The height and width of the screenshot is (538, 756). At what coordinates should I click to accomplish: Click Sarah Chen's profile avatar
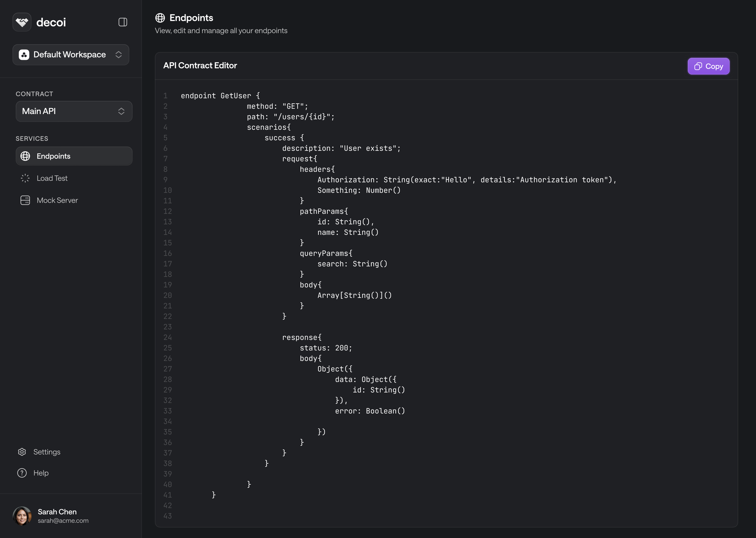(22, 516)
